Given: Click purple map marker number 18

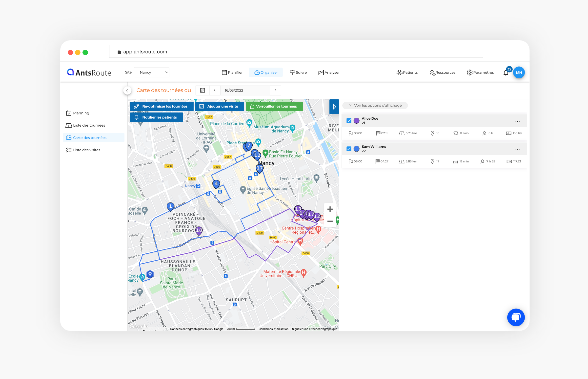Looking at the screenshot, I should coord(199,230).
